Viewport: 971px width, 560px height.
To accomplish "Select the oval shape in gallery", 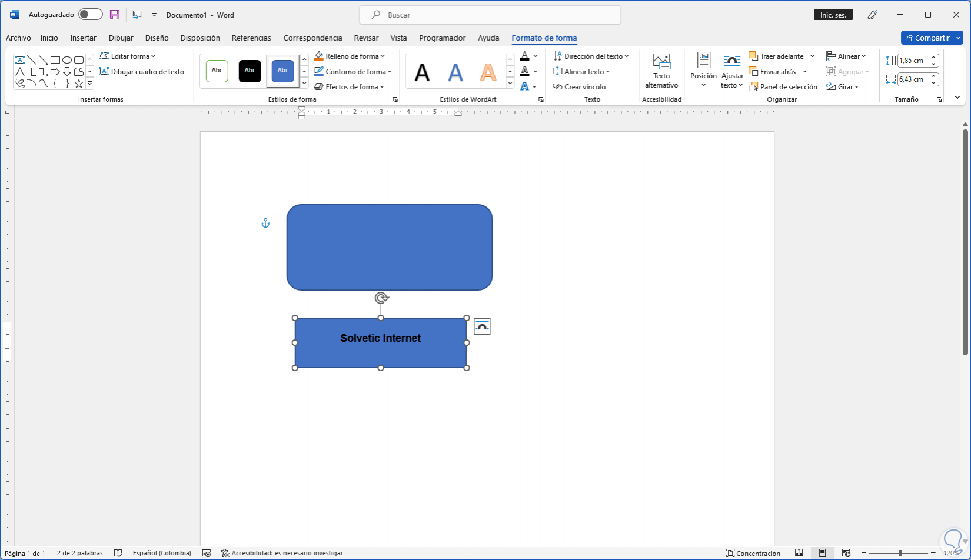I will (x=67, y=60).
